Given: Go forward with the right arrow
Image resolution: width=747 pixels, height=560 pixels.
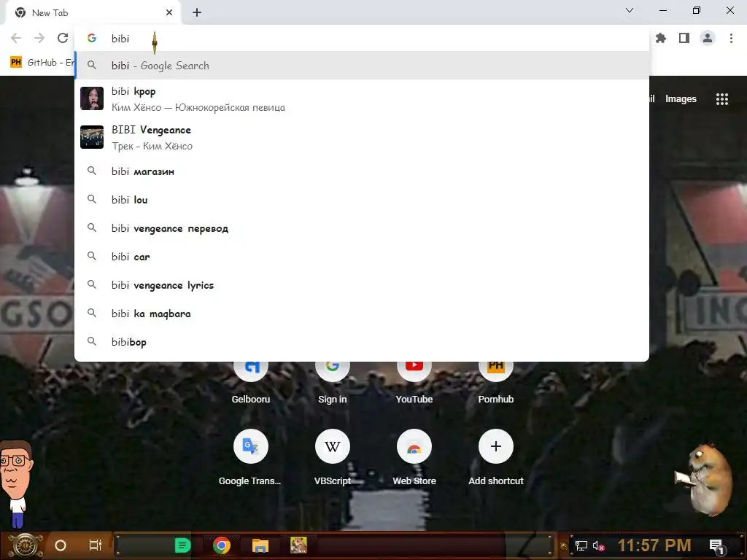Looking at the screenshot, I should [x=39, y=38].
